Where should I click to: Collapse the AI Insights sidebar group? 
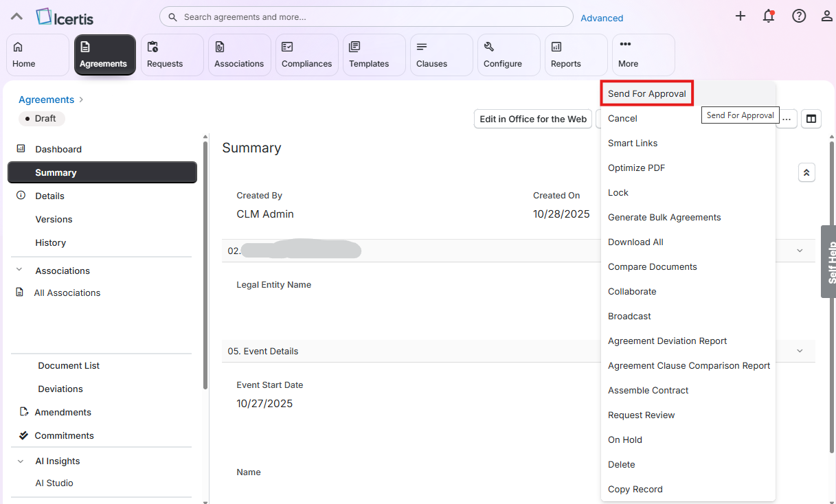point(19,461)
